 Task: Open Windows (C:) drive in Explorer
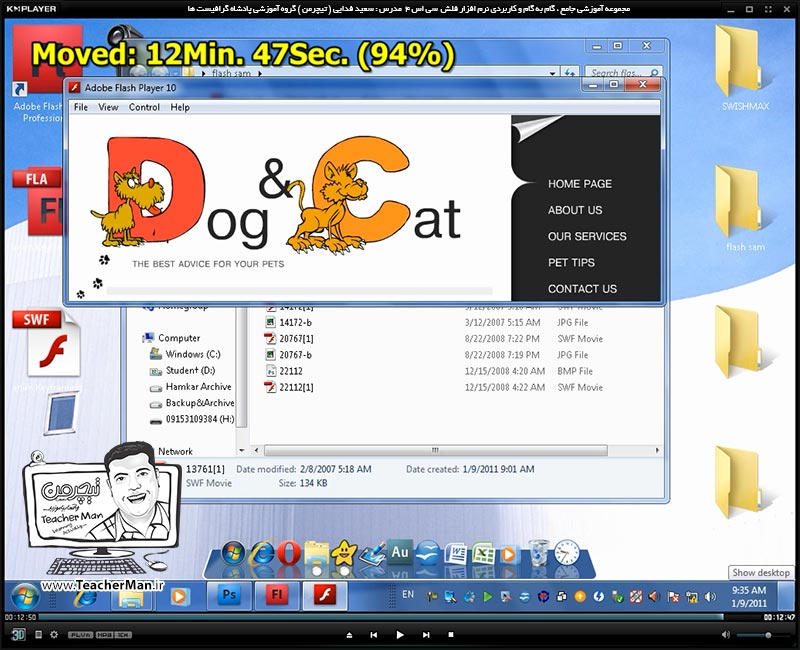[x=192, y=354]
